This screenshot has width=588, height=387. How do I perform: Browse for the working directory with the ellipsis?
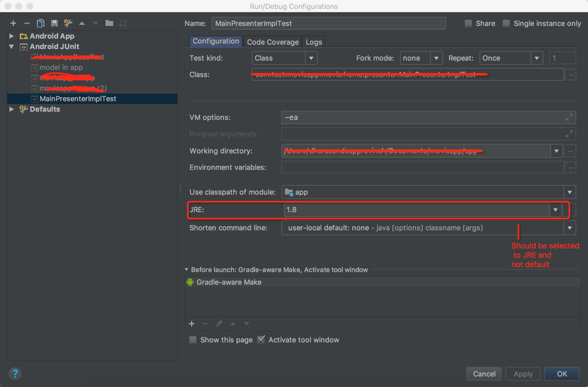click(570, 151)
